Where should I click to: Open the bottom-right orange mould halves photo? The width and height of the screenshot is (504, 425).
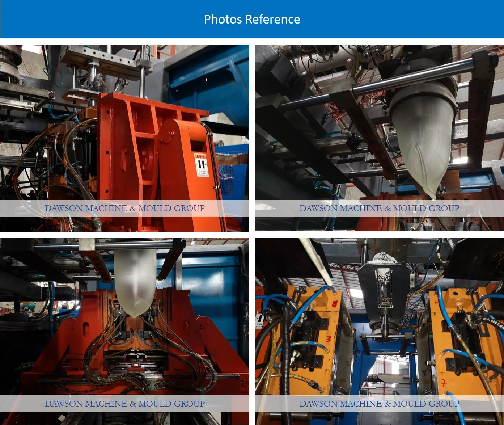tap(379, 331)
